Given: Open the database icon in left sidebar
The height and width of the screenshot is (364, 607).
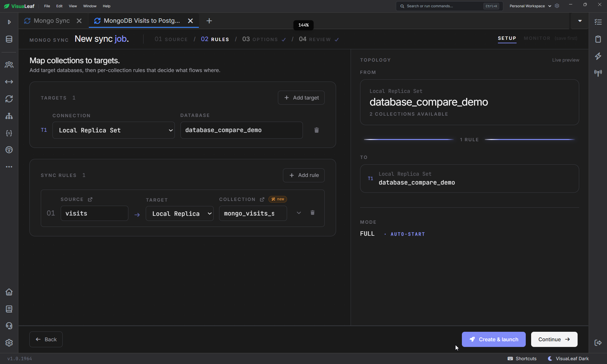Looking at the screenshot, I should [9, 39].
